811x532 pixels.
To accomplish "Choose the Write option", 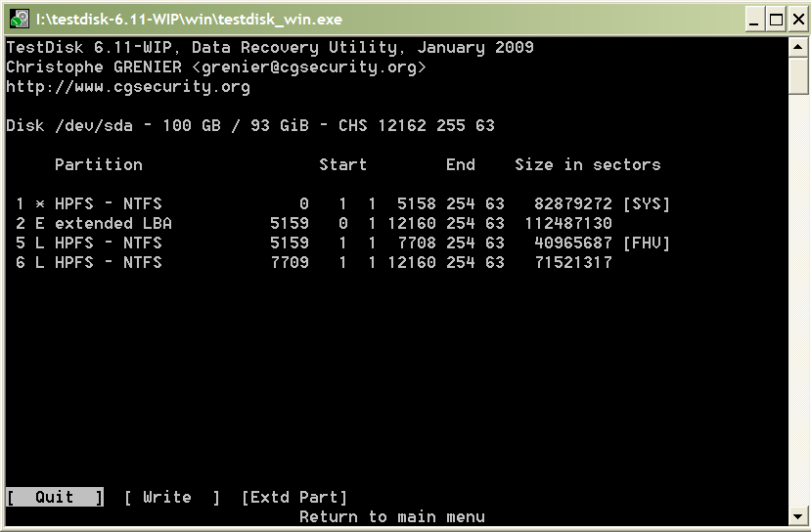I will [172, 498].
